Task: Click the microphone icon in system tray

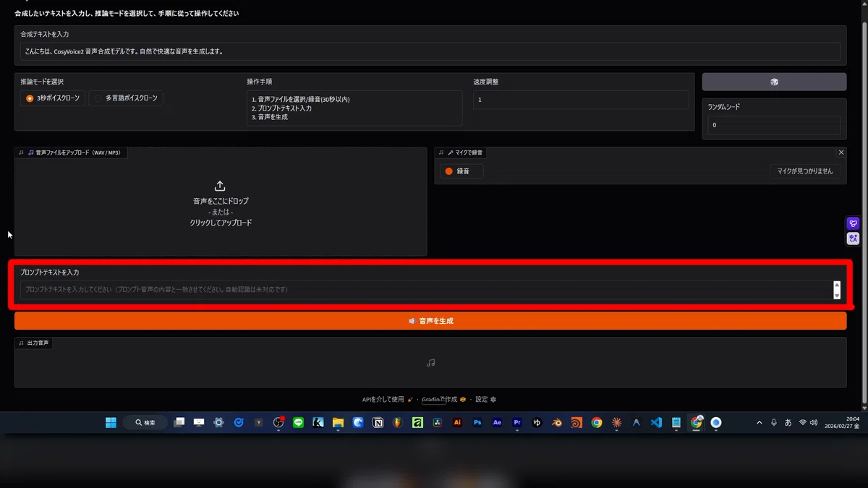Action: pyautogui.click(x=774, y=423)
